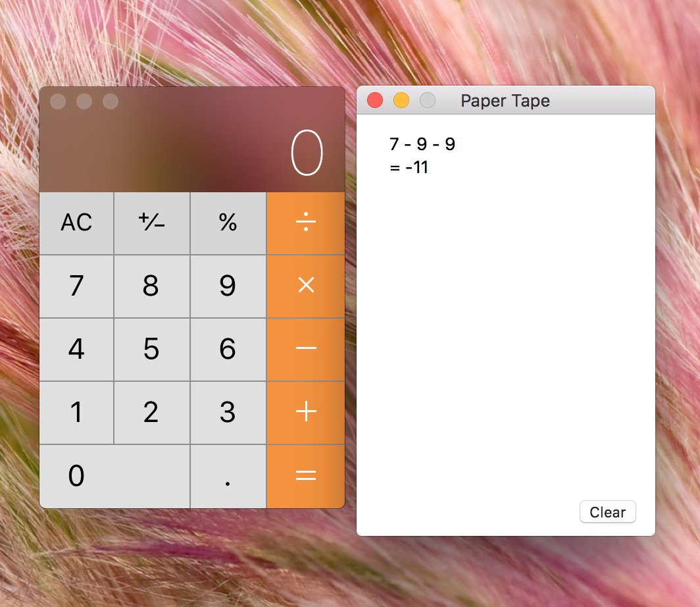The height and width of the screenshot is (607, 700).
Task: Click the decimal point key
Action: [x=228, y=476]
